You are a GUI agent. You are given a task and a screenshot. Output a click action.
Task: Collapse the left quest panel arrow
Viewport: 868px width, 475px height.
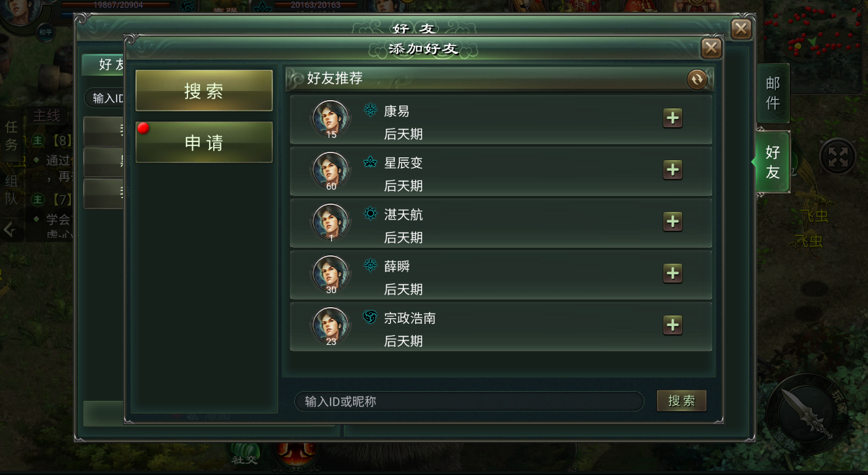pyautogui.click(x=9, y=229)
